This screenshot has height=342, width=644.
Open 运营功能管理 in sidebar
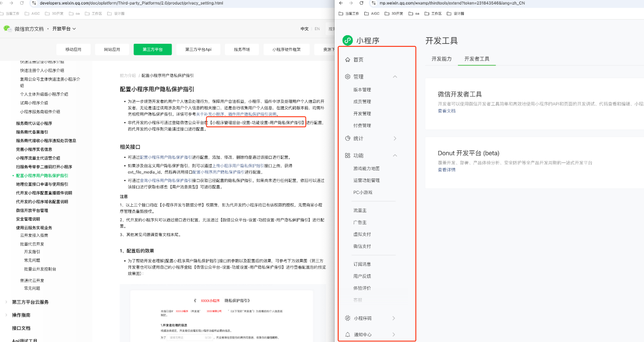tap(366, 180)
